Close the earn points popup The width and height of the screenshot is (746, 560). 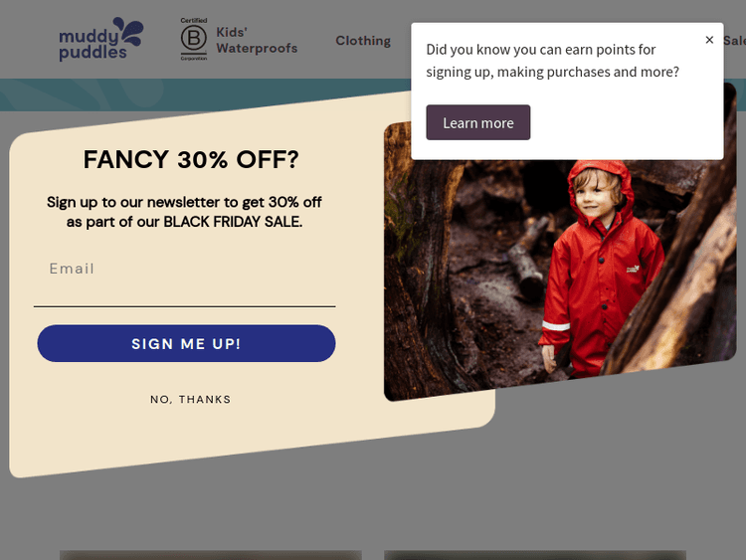click(709, 40)
